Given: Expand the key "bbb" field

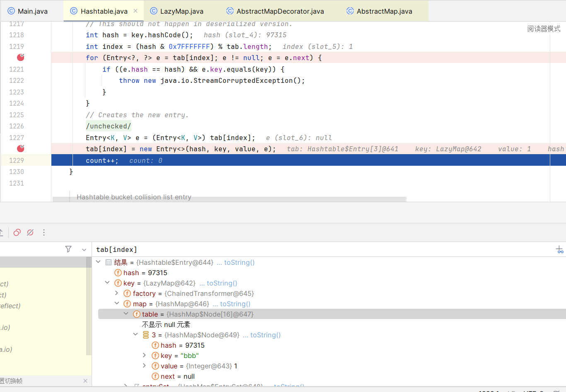Looking at the screenshot, I should tap(144, 355).
